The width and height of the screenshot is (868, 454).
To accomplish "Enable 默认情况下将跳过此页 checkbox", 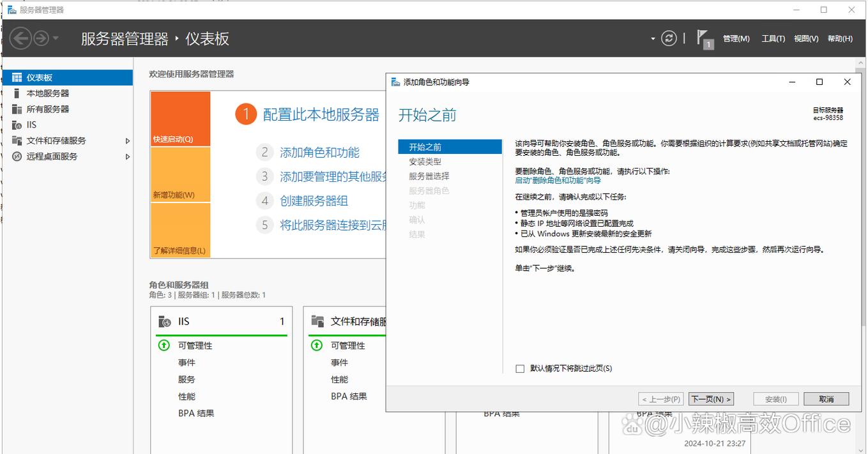I will [520, 368].
